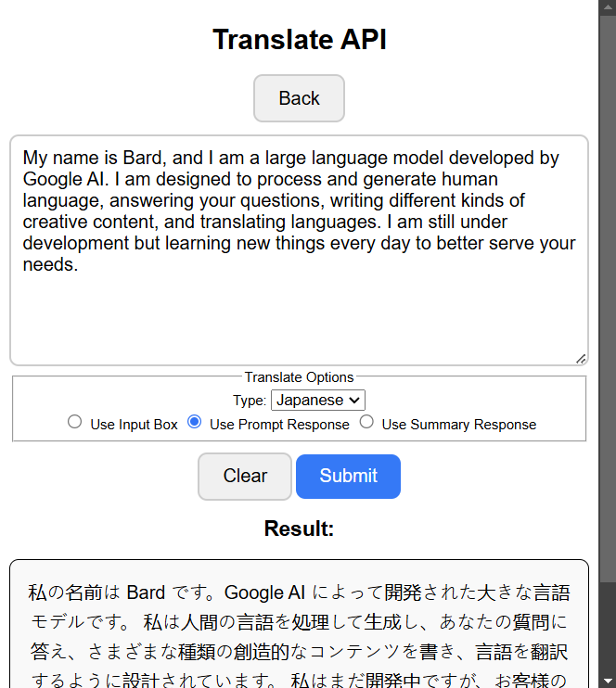The height and width of the screenshot is (688, 616).
Task: Submit the translation request
Action: pos(348,476)
